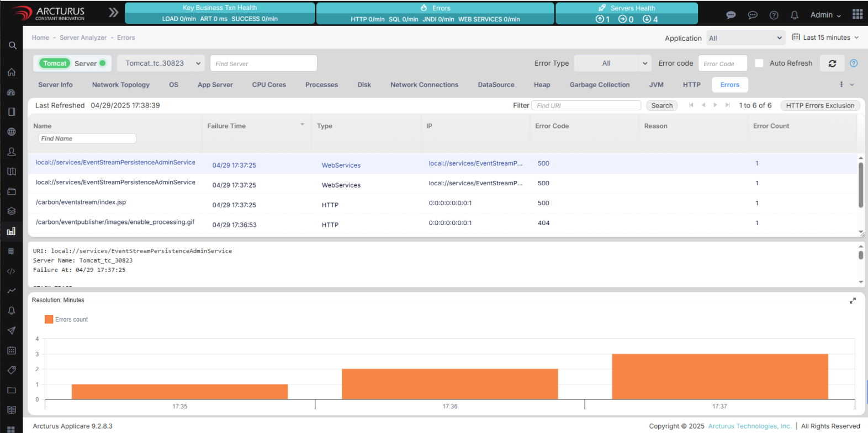868x433 pixels.
Task: Enable the Auto Refresh checkbox
Action: (759, 63)
